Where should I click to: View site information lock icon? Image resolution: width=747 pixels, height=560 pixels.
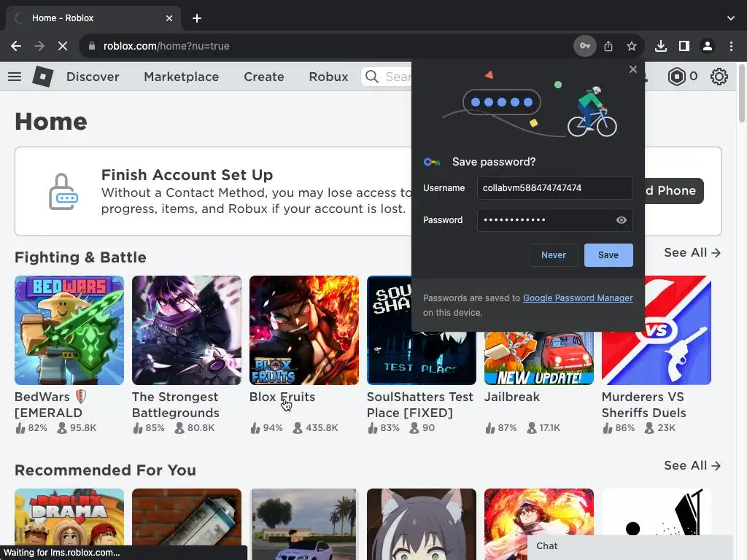(x=92, y=46)
